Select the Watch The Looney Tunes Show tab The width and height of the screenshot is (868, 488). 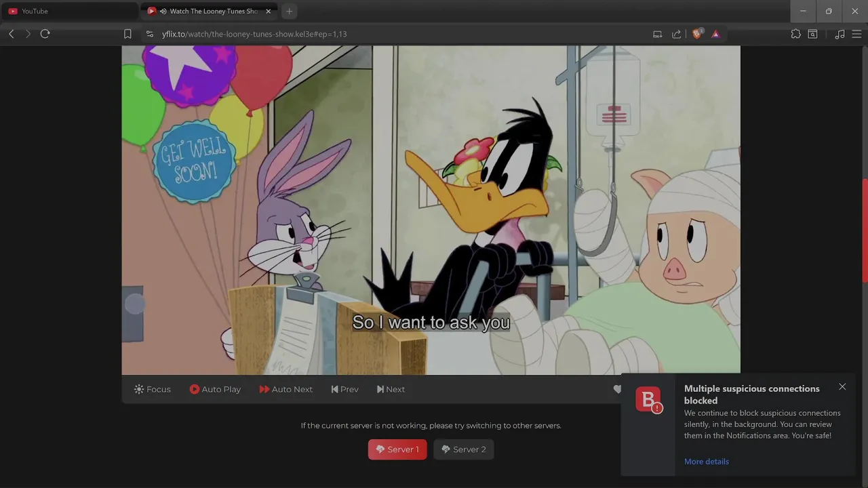tap(208, 12)
